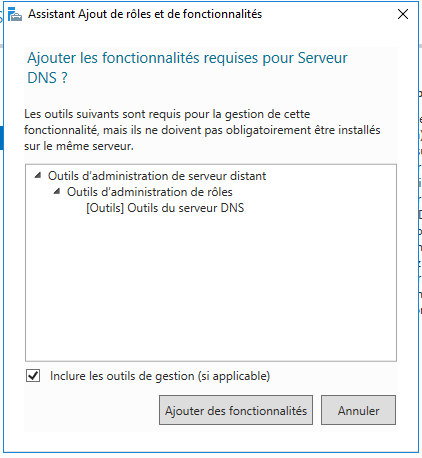Click the (si applicable) text beside checkbox
This screenshot has height=458, width=422.
coord(234,376)
